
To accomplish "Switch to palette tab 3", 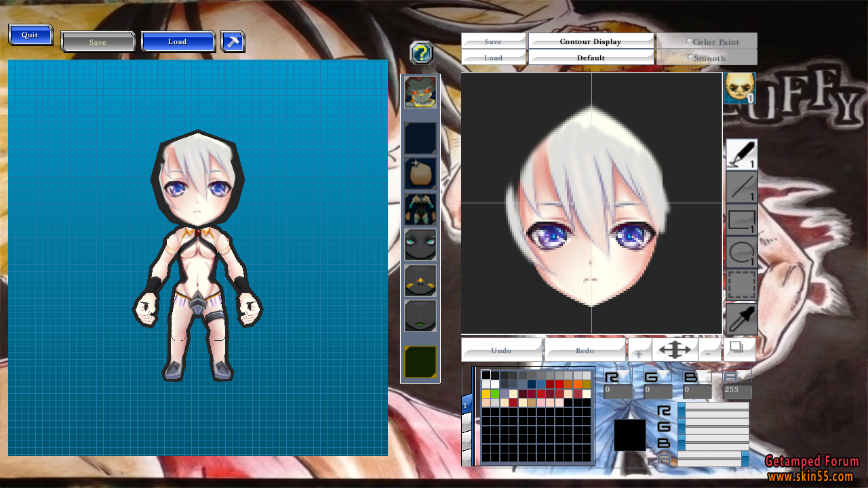I will point(465,443).
